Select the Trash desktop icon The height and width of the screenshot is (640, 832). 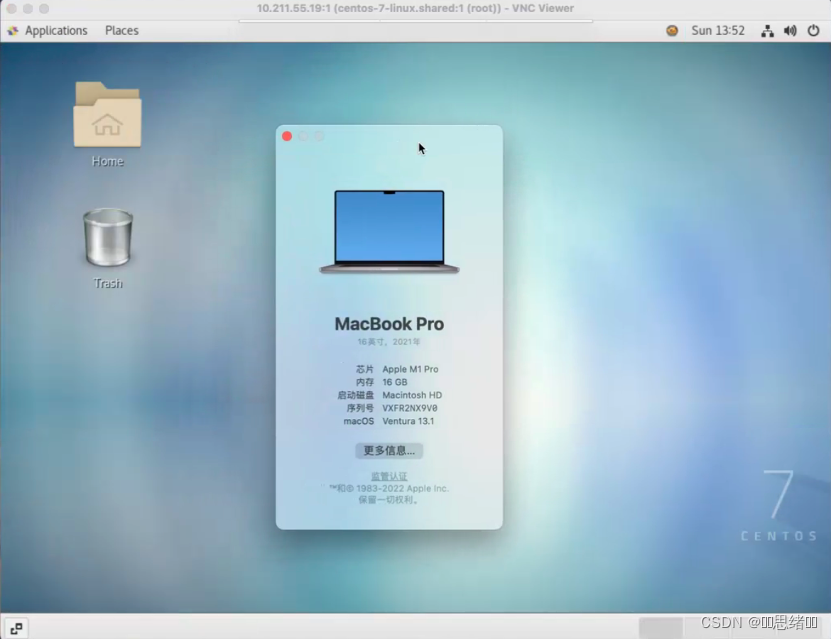coord(108,237)
